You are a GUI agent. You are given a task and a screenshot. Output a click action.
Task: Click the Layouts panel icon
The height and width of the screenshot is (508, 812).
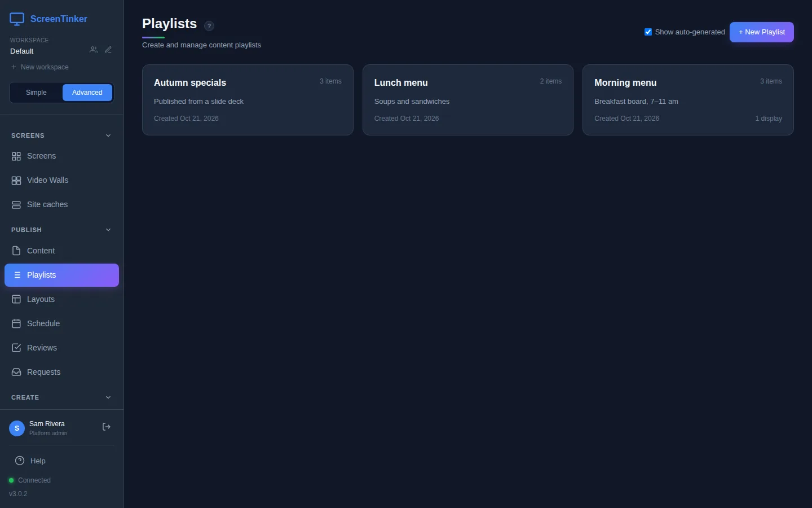16,299
